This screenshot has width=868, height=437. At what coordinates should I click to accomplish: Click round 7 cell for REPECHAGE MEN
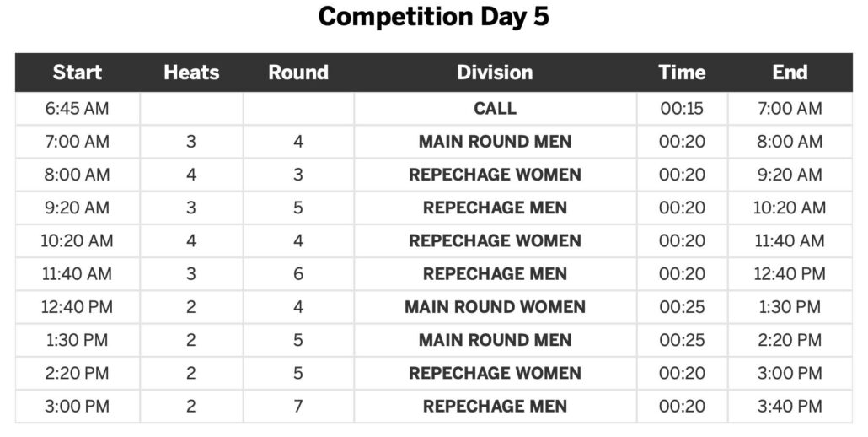[x=298, y=407]
